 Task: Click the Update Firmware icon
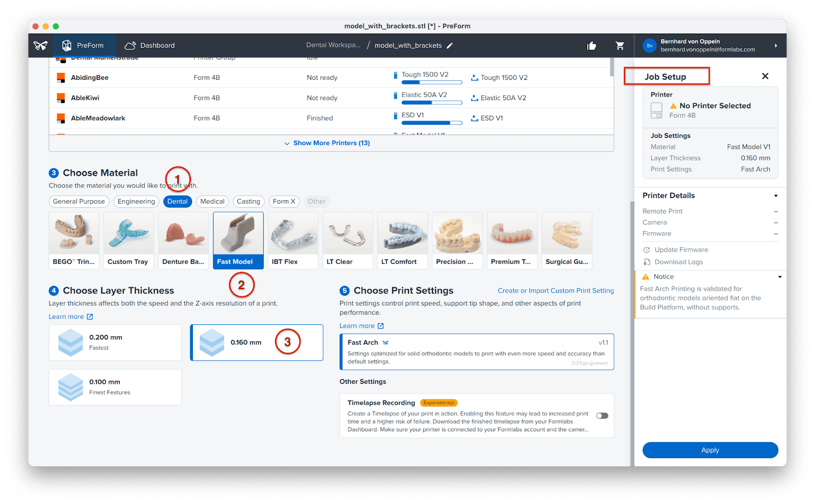coord(647,250)
